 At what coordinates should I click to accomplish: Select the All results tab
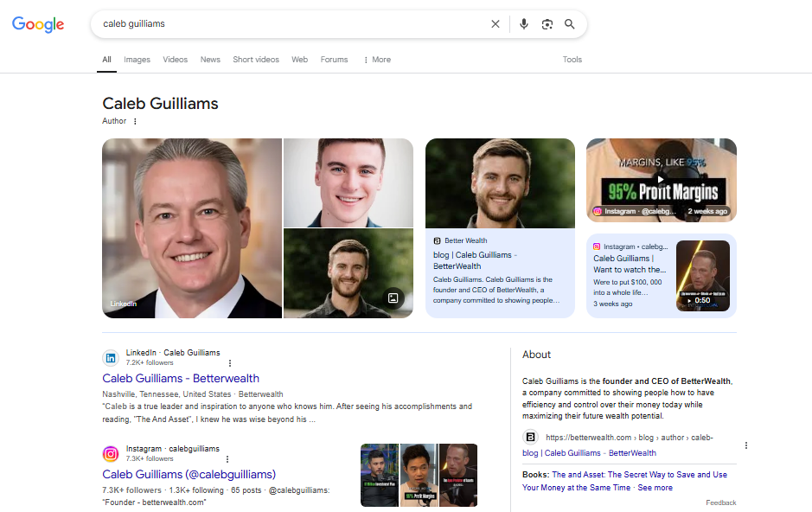click(106, 60)
